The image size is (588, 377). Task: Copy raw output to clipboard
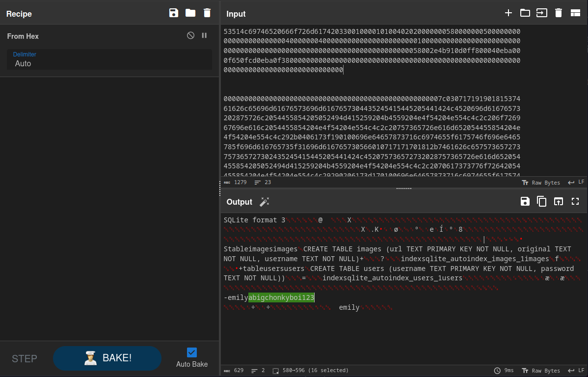(541, 201)
